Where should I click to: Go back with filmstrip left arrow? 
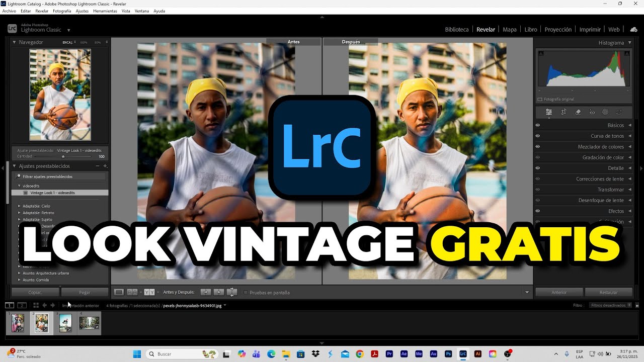pos(44,305)
